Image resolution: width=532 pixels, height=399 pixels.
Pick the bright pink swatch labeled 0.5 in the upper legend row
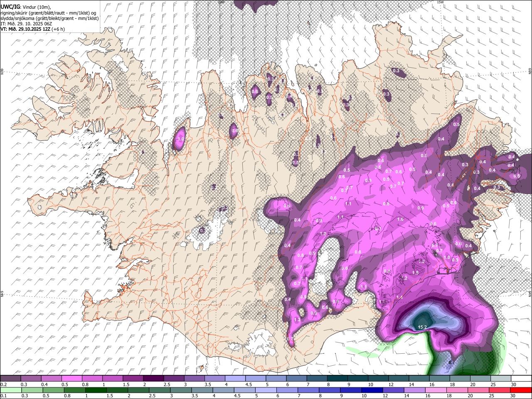pyautogui.click(x=71, y=378)
